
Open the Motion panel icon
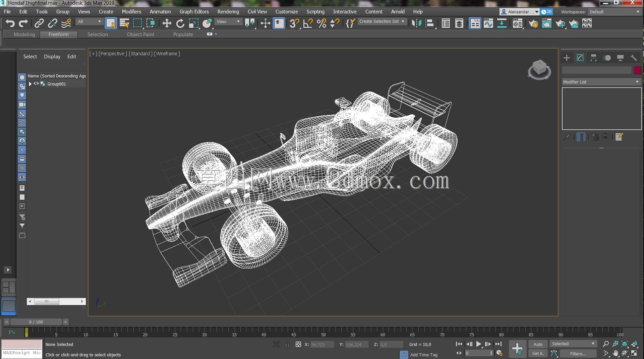[x=607, y=58]
